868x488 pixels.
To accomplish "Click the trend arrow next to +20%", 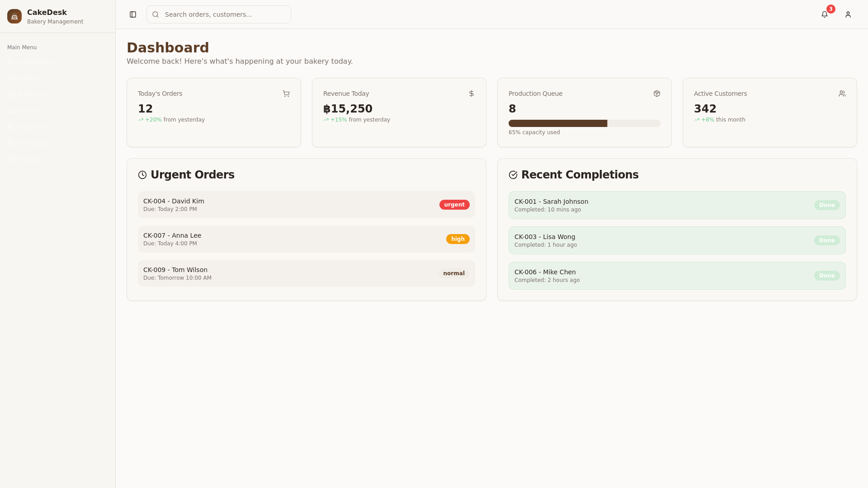I will pos(141,120).
